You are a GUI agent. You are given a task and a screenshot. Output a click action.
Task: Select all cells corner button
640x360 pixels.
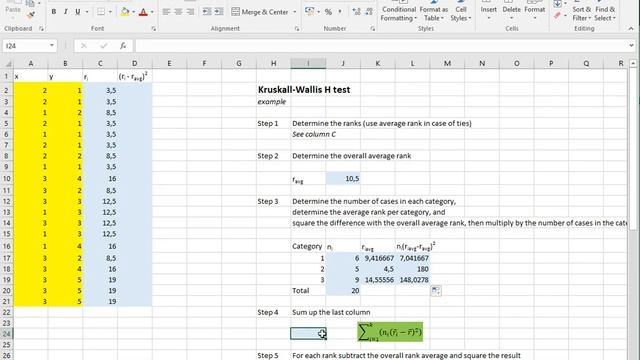(7, 63)
